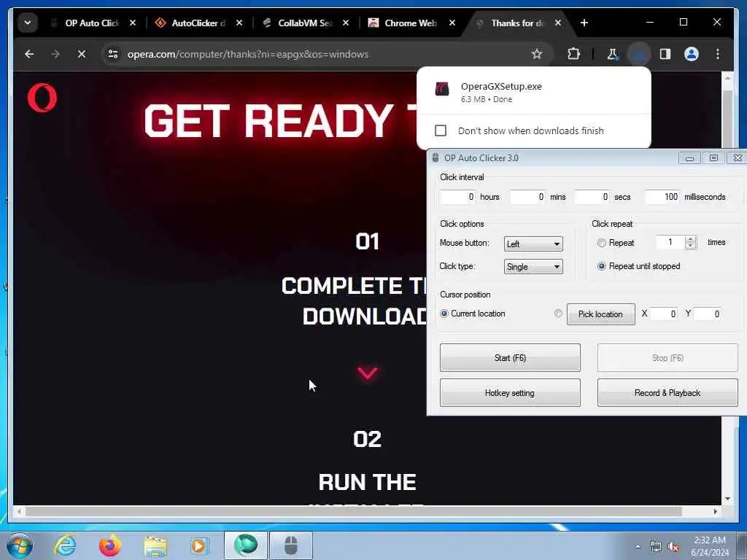Viewport: 747px width, 560px height.
Task: Switch to OP Auto Clicker taskbar button
Action: click(291, 545)
